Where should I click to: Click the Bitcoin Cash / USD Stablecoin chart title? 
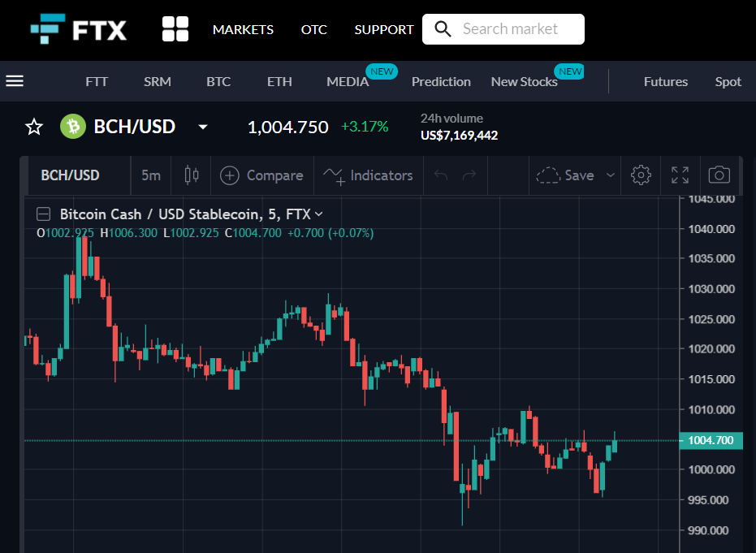point(185,214)
